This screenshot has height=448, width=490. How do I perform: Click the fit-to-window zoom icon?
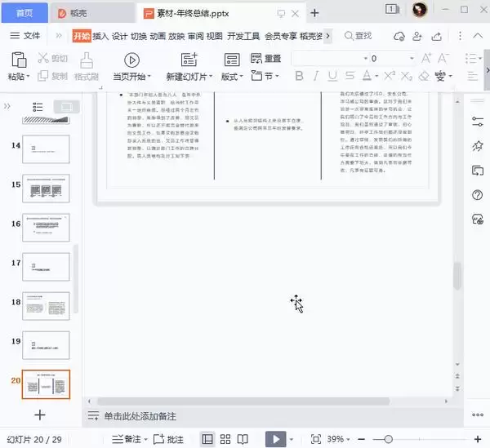click(315, 439)
